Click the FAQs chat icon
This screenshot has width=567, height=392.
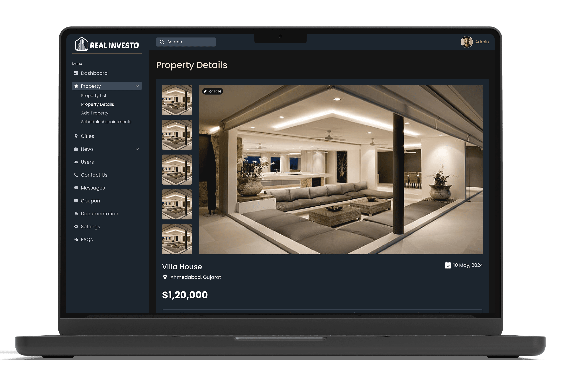point(76,240)
